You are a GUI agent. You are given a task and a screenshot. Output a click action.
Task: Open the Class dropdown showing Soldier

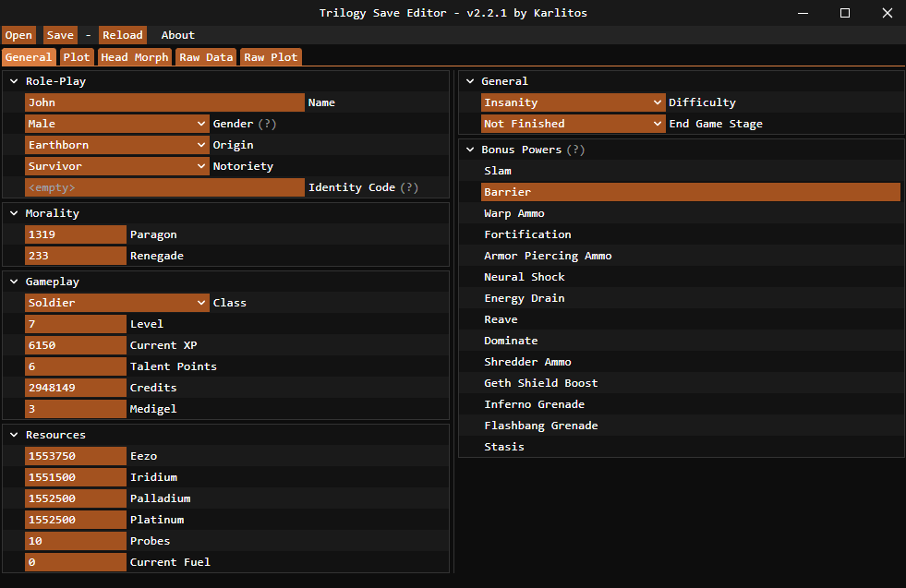tap(116, 303)
